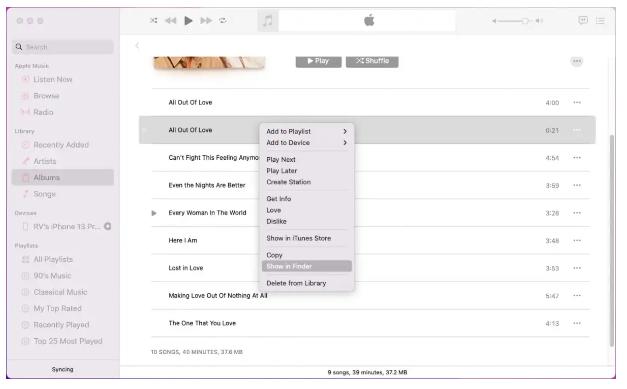Click the album Play button

point(318,61)
